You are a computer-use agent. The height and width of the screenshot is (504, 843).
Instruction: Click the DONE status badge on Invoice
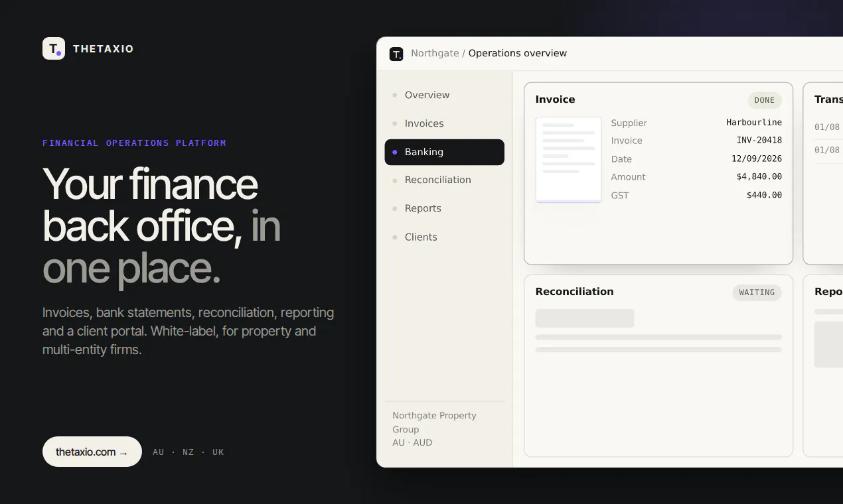click(x=765, y=100)
